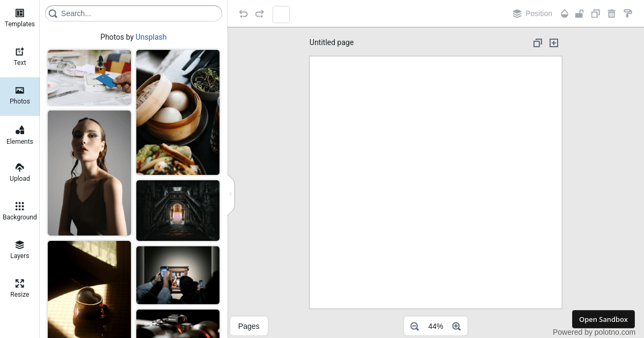Click the Open Sandbox button
644x338 pixels.
click(603, 319)
